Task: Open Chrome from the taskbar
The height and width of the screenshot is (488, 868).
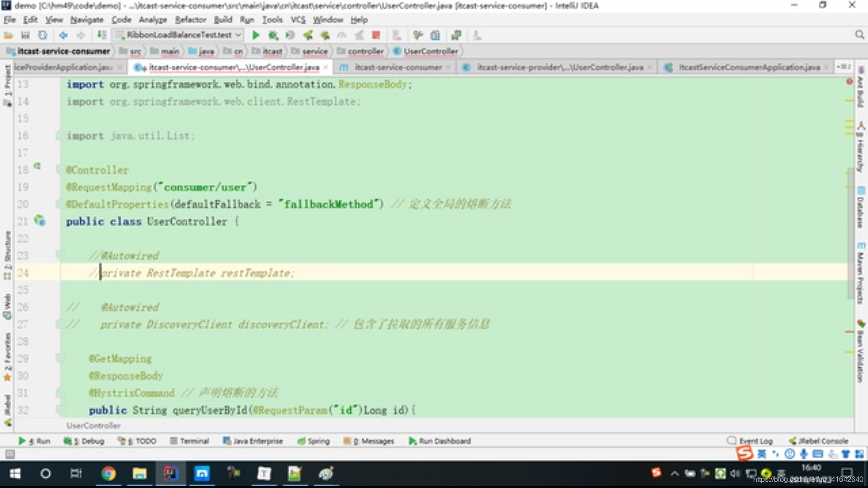Action: (108, 474)
